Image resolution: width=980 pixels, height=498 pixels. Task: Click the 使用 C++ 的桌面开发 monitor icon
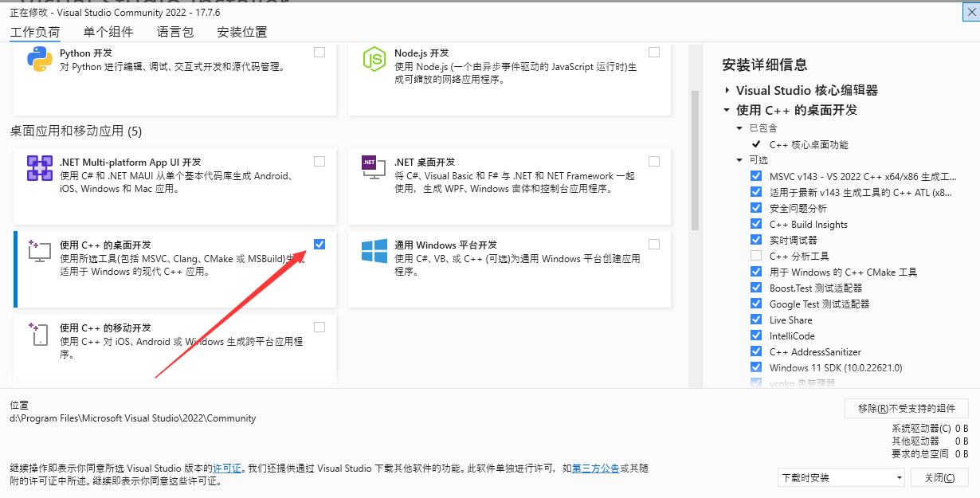pyautogui.click(x=39, y=251)
